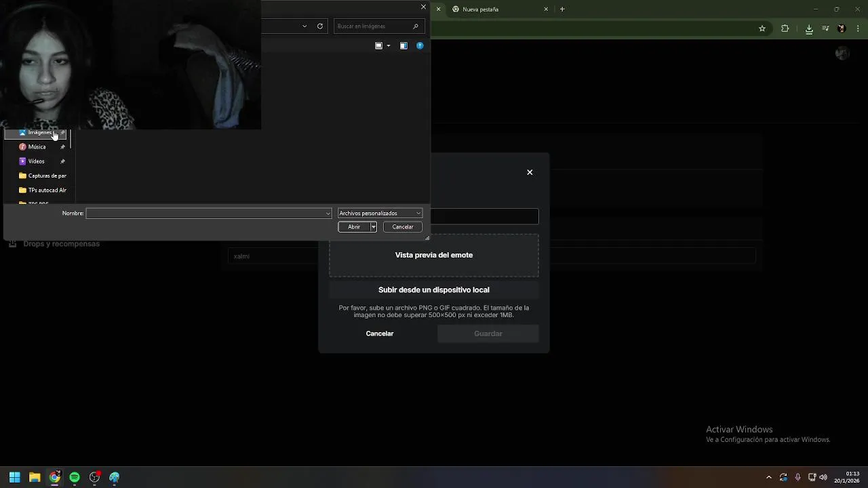Click the search magnifier in file dialog
The image size is (868, 488).
click(416, 26)
